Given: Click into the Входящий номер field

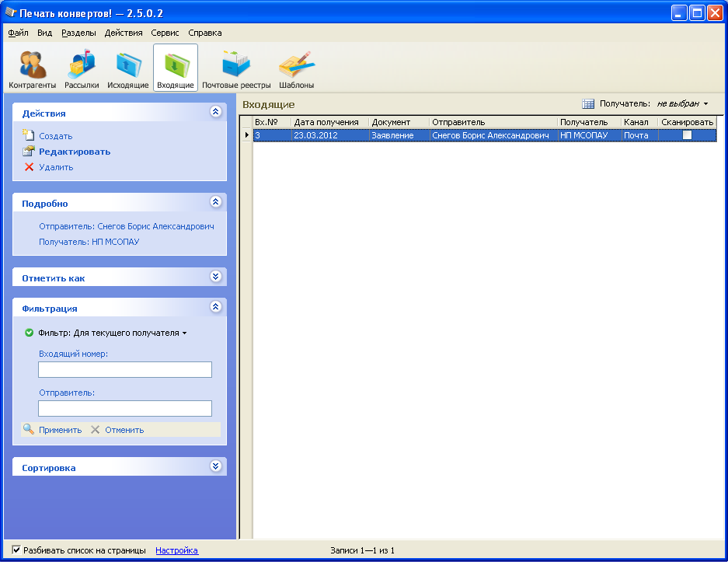Looking at the screenshot, I should pos(125,370).
